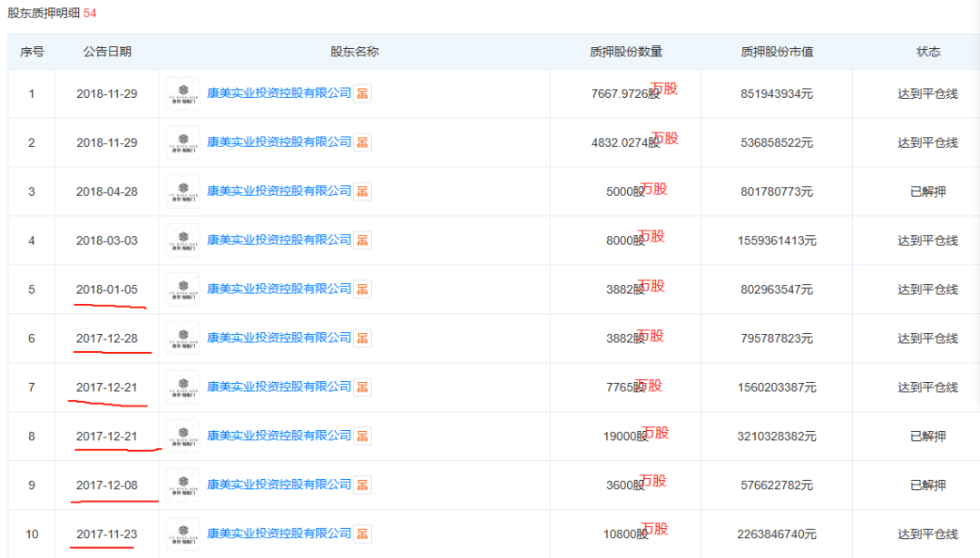This screenshot has width=980, height=558.
Task: Open the equity structure icon in row 1
Action: point(362,93)
